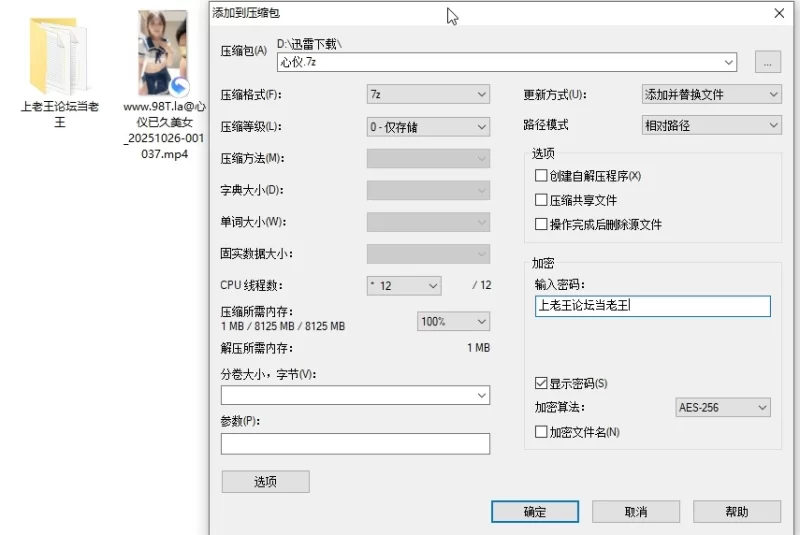This screenshot has height=535, width=800.
Task: Check 操作完成后删除源文件 option
Action: (541, 224)
